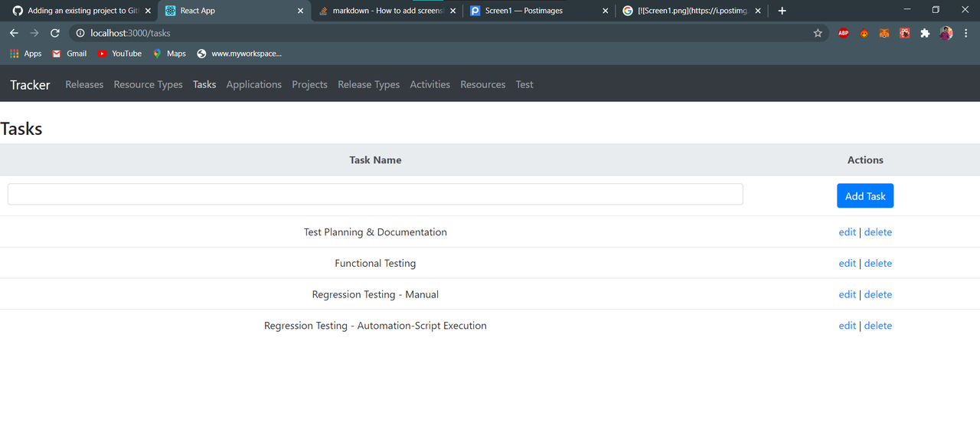Open the Release Types nav item
The image size is (980, 443).
[368, 84]
